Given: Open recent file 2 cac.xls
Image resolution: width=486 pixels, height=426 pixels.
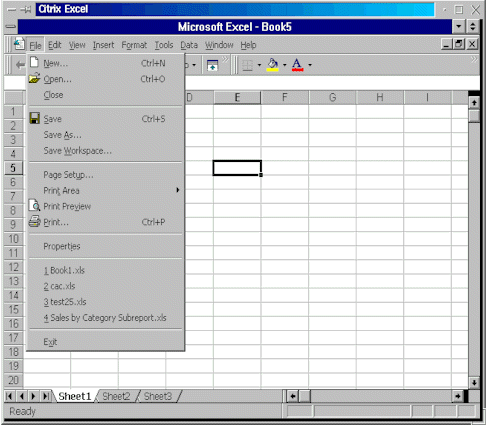Looking at the screenshot, I should pyautogui.click(x=105, y=286).
